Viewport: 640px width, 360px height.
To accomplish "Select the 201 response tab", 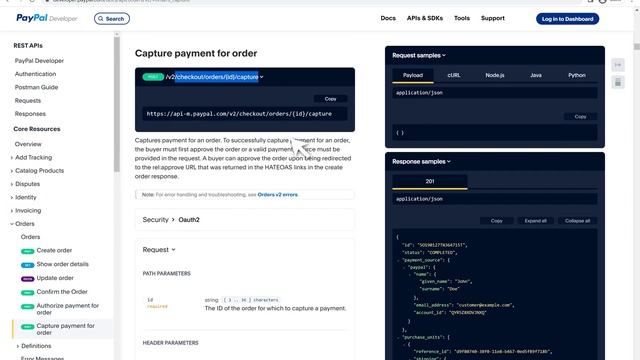I will (x=430, y=182).
